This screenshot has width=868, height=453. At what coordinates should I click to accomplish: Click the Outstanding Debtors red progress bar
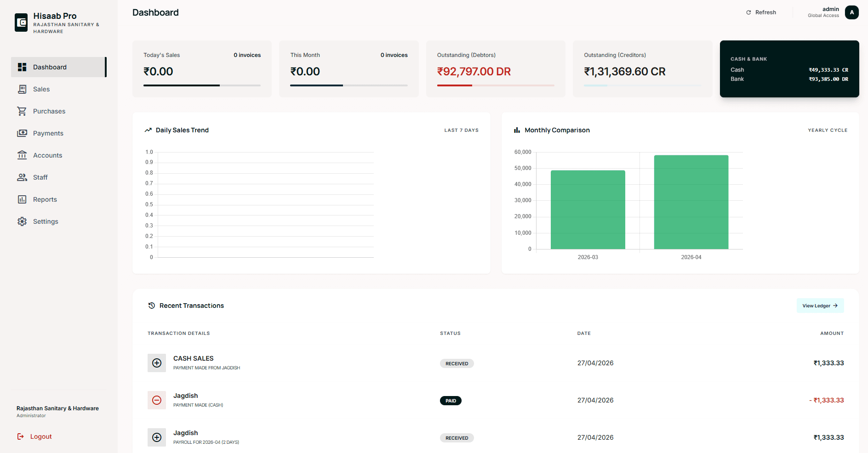[496, 85]
